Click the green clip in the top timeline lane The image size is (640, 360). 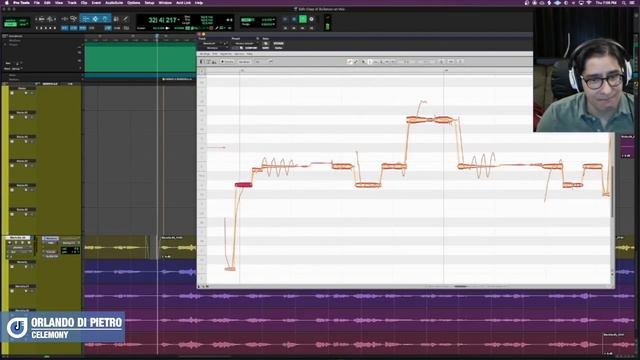coord(140,58)
